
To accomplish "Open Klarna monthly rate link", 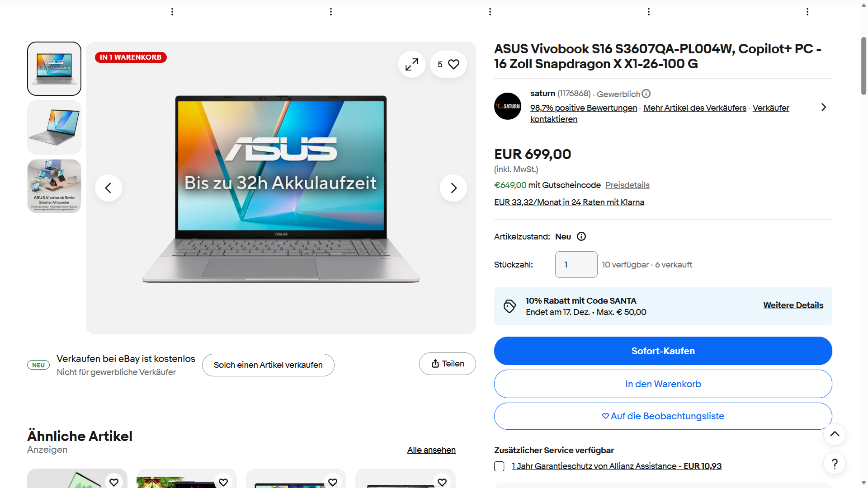I will click(569, 202).
